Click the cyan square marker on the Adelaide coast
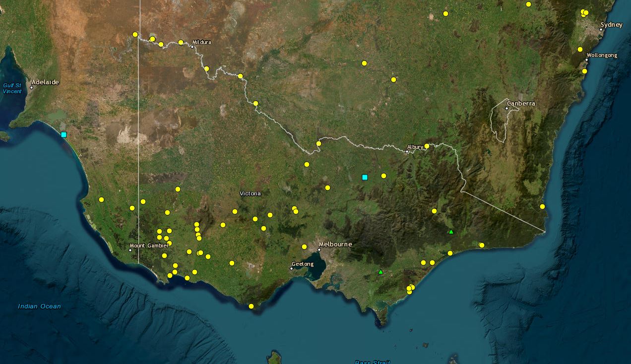Screen dimensions: 631x364 coord(63,134)
